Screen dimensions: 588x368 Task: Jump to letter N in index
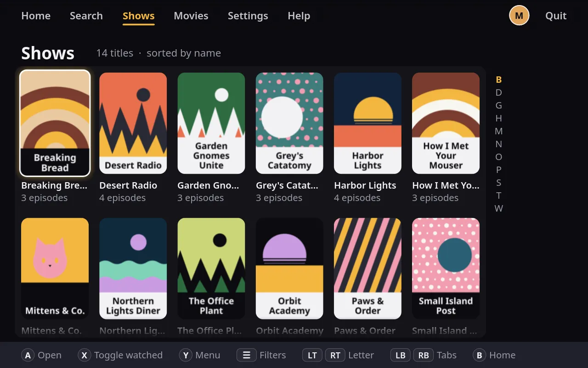click(x=499, y=144)
